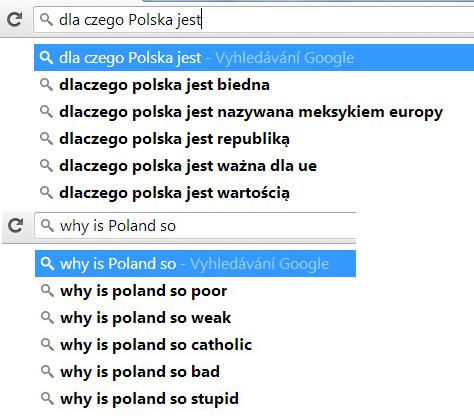Click the magnifier icon beside 'dlaczego polska jest wartością'

click(46, 192)
